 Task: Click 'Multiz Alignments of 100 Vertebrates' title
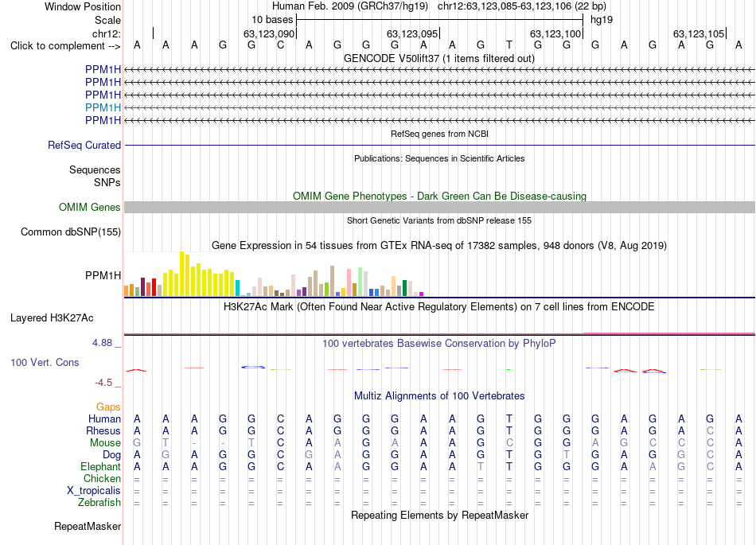439,395
